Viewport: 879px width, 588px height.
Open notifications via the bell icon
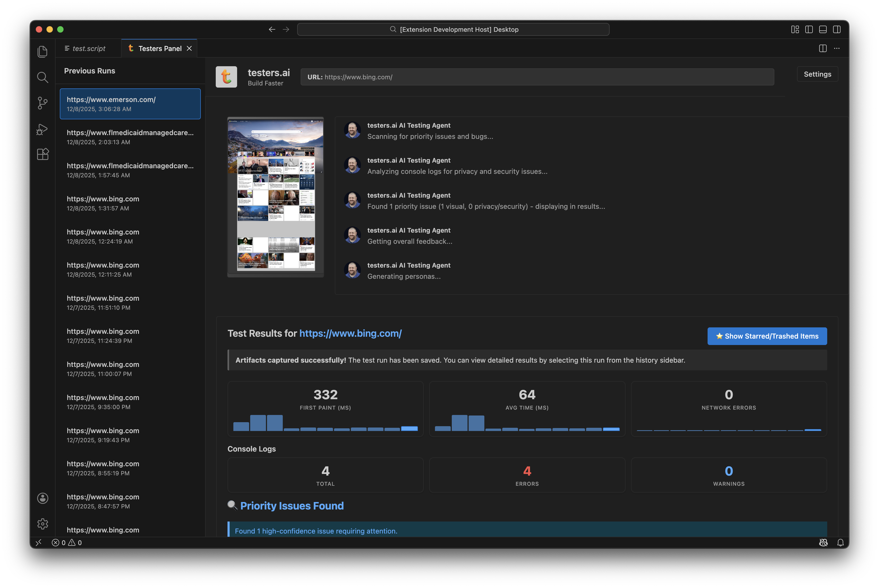point(840,542)
